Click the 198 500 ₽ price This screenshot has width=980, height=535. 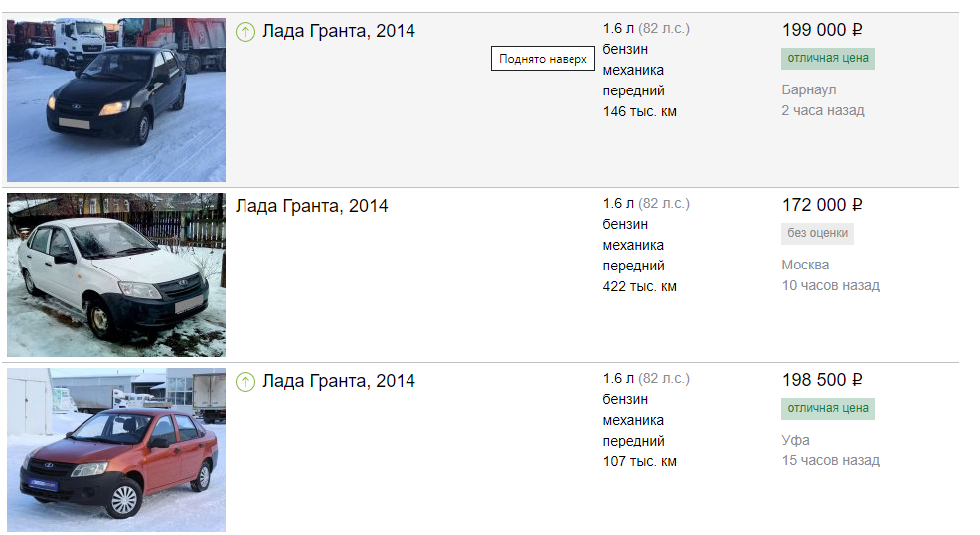coord(821,381)
